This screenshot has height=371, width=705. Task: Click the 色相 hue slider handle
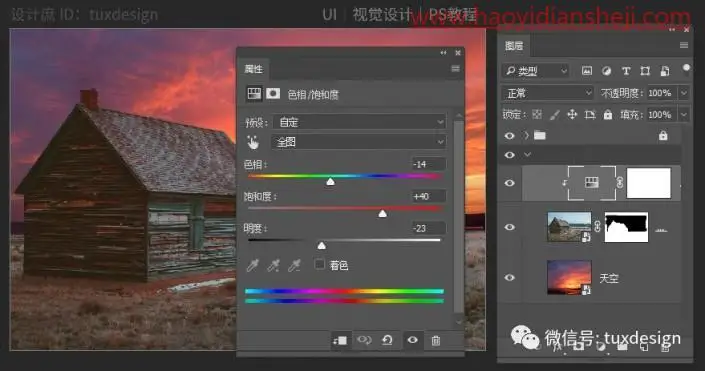(330, 181)
